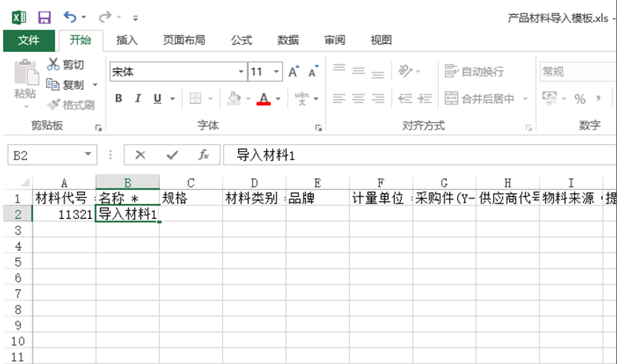Click Accounting Number Format icon
The height and width of the screenshot is (364, 617).
point(550,98)
